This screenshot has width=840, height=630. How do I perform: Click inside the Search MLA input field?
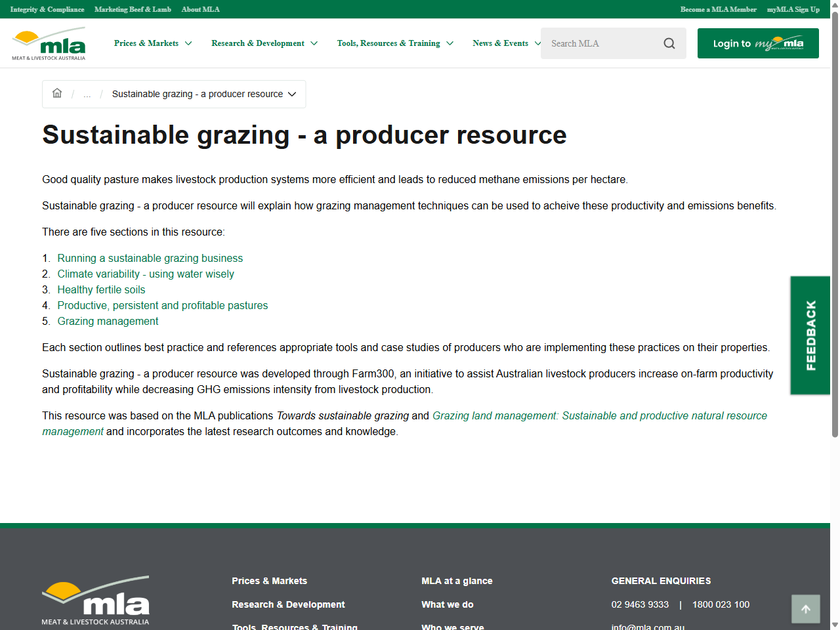(x=604, y=43)
